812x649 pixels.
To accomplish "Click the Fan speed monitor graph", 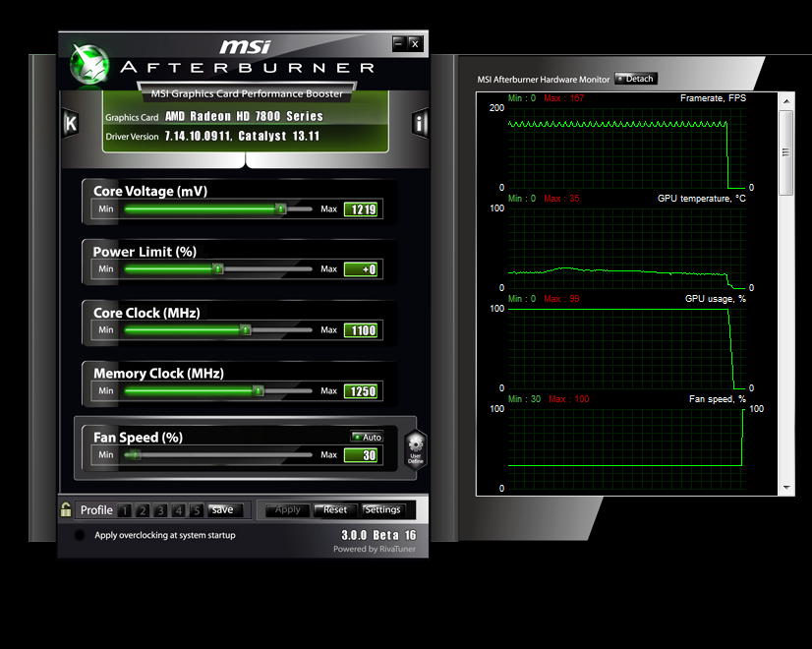I will click(x=627, y=449).
